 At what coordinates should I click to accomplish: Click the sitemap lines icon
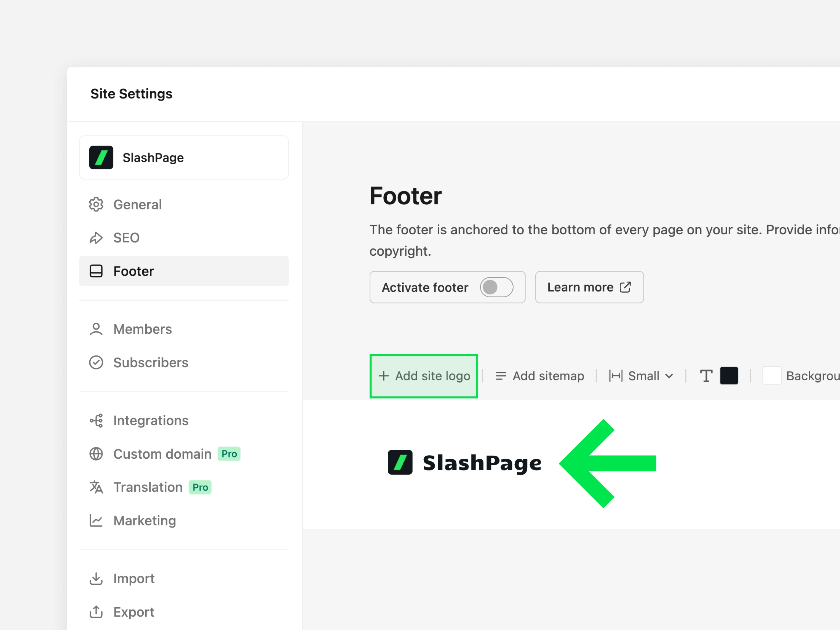click(x=501, y=376)
